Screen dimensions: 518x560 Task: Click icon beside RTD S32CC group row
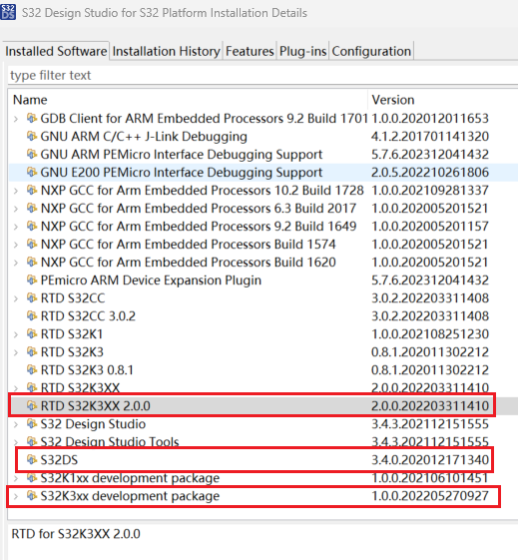(x=32, y=298)
